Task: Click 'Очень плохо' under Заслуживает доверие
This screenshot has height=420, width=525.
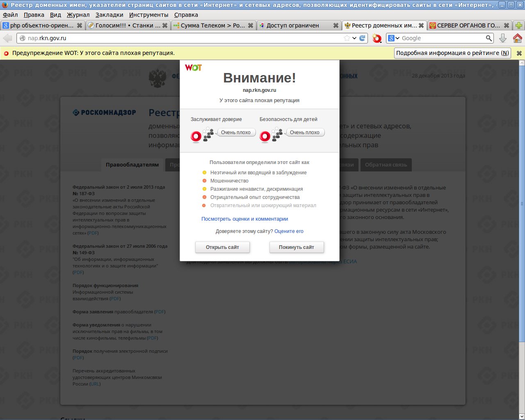Action: [x=236, y=132]
